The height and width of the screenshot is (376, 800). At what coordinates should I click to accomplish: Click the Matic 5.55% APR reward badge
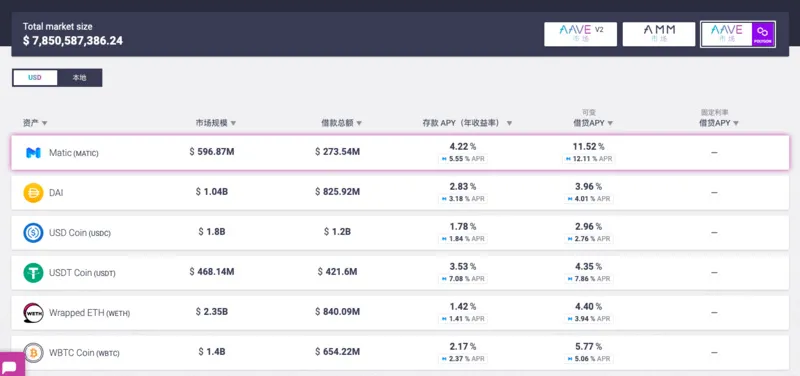point(463,159)
